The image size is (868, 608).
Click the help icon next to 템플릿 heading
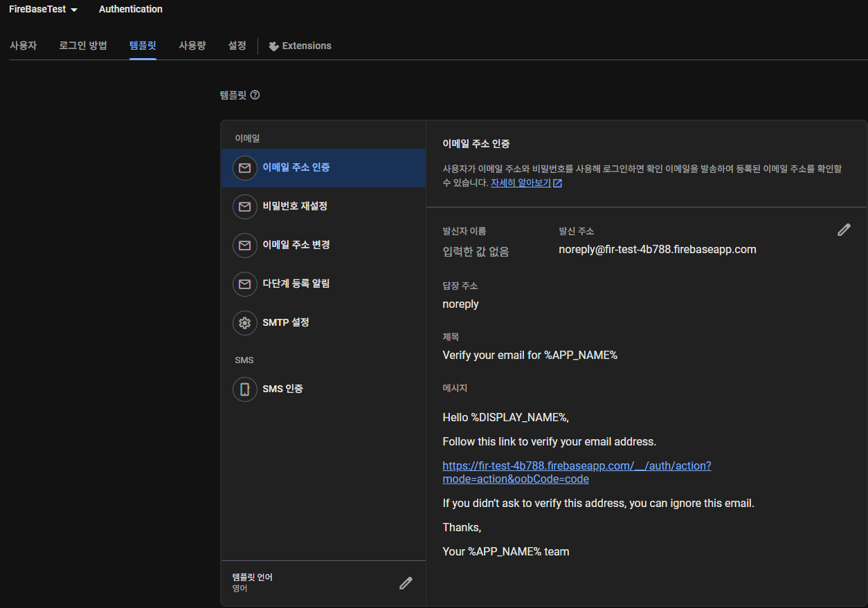[x=255, y=95]
